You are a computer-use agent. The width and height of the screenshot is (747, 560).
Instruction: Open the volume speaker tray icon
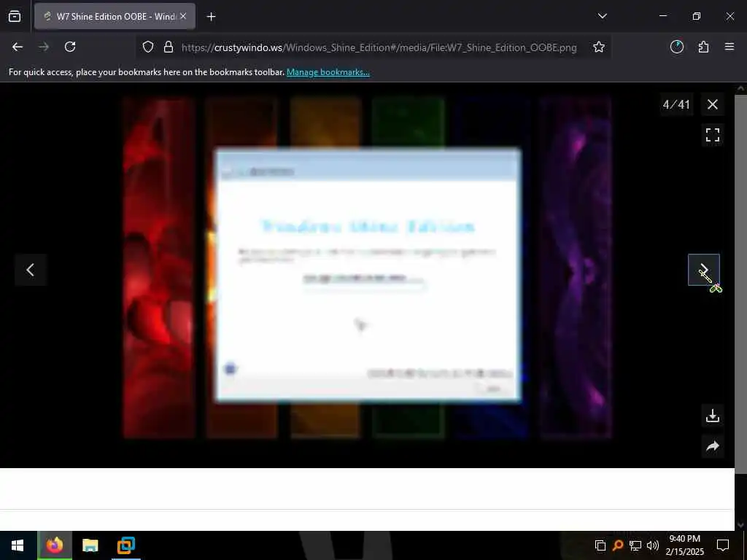(653, 545)
